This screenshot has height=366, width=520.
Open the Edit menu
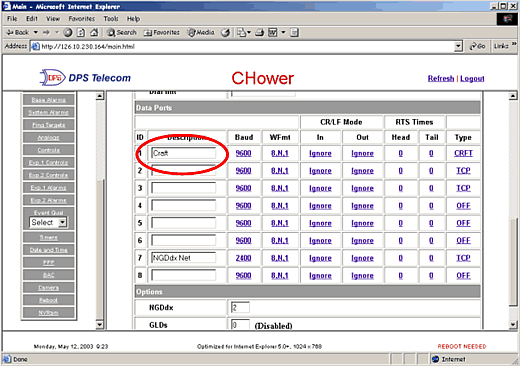(x=32, y=19)
